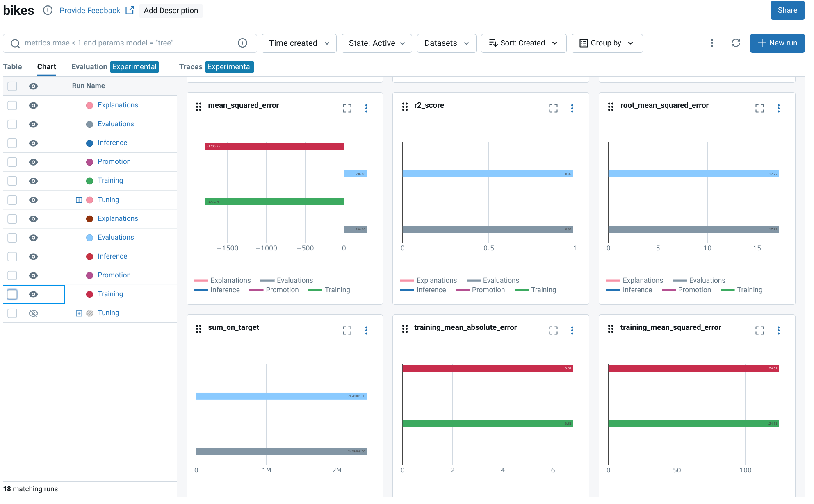Click the fullscreen icon on sum_on_target chart
This screenshot has height=504, width=814.
(347, 330)
